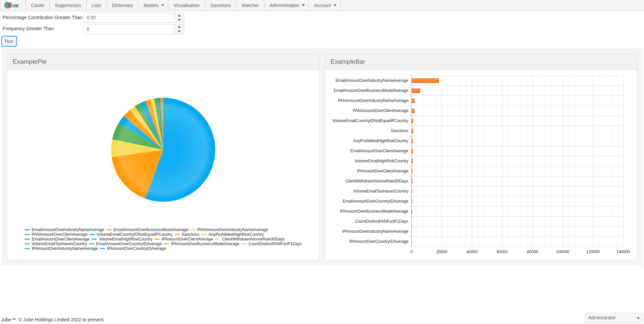Open the Cases menu item
This screenshot has height=324, width=644.
coord(37,5)
